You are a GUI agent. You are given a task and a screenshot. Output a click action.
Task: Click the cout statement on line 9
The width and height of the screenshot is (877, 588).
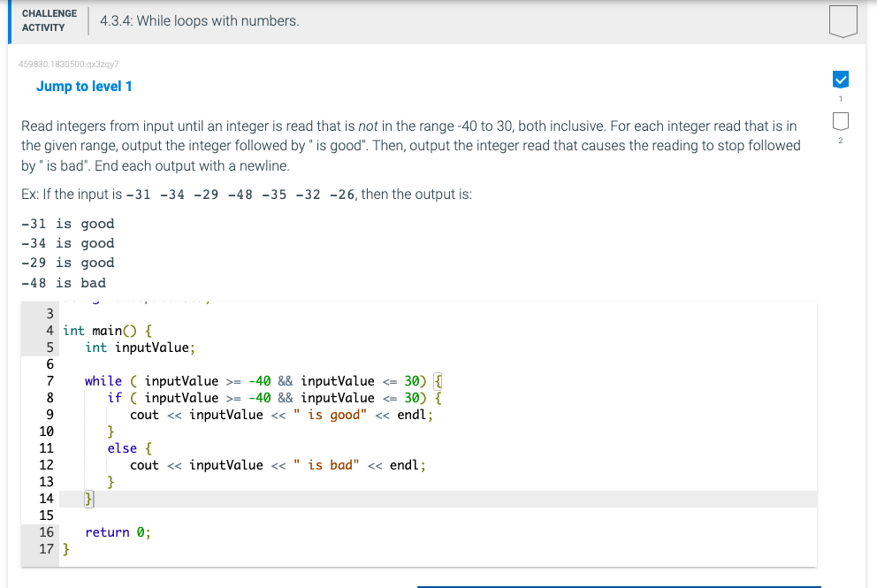coord(265,414)
